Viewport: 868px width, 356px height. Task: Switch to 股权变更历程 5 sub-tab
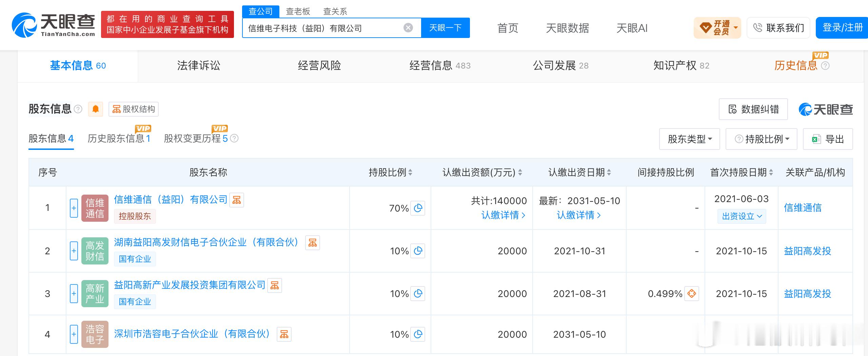(196, 138)
